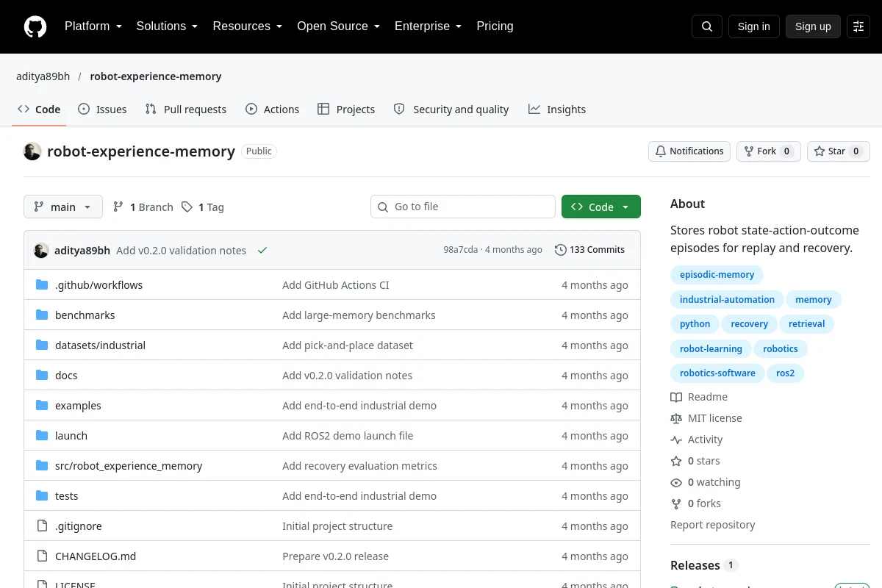Click the forks icon in About
This screenshot has width=882, height=588.
[x=676, y=503]
